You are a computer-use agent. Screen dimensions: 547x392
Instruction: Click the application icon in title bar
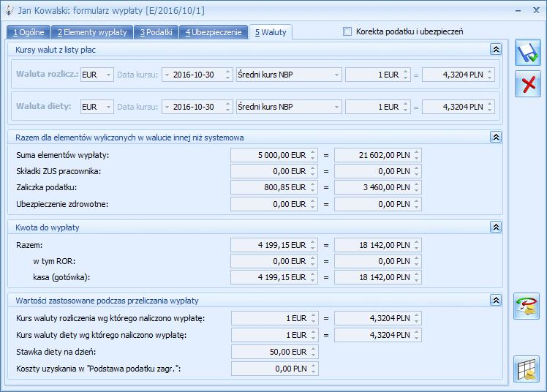coord(10,10)
